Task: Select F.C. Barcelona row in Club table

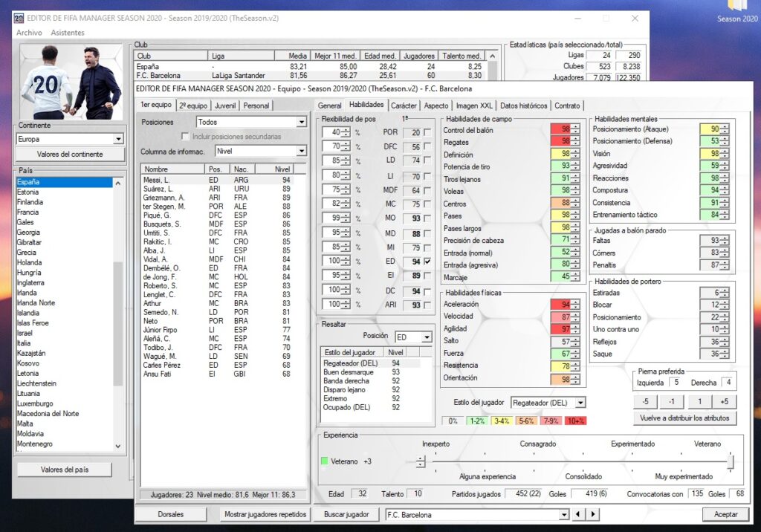Action: 311,75
